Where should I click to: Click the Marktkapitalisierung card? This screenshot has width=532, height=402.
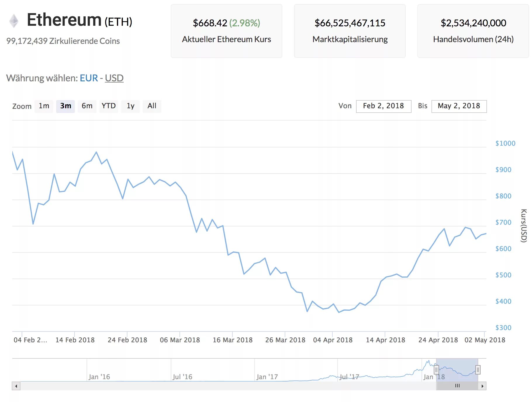pos(350,31)
